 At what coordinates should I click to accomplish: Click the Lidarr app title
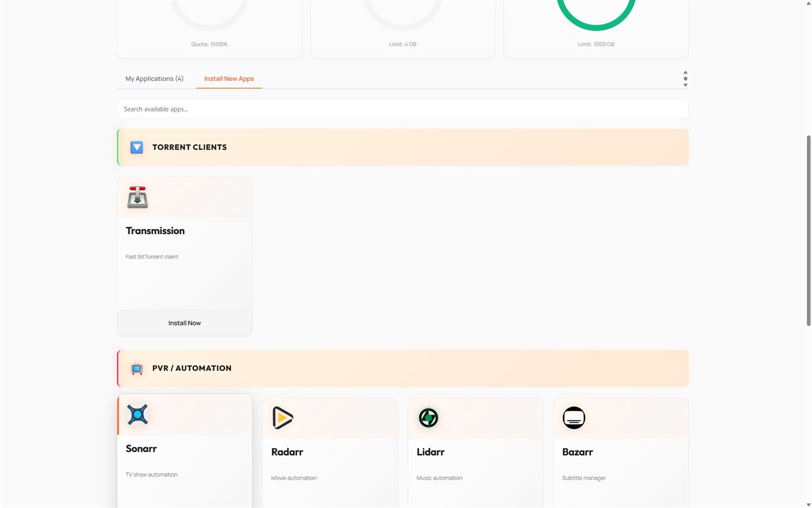[x=430, y=452]
